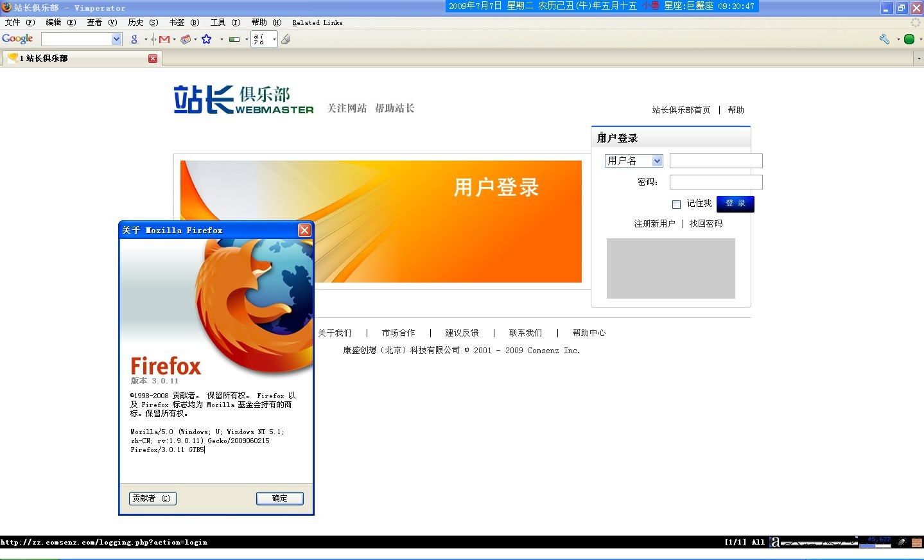924x560 pixels.
Task: Open the 查看 (V) menu
Action: tap(102, 22)
